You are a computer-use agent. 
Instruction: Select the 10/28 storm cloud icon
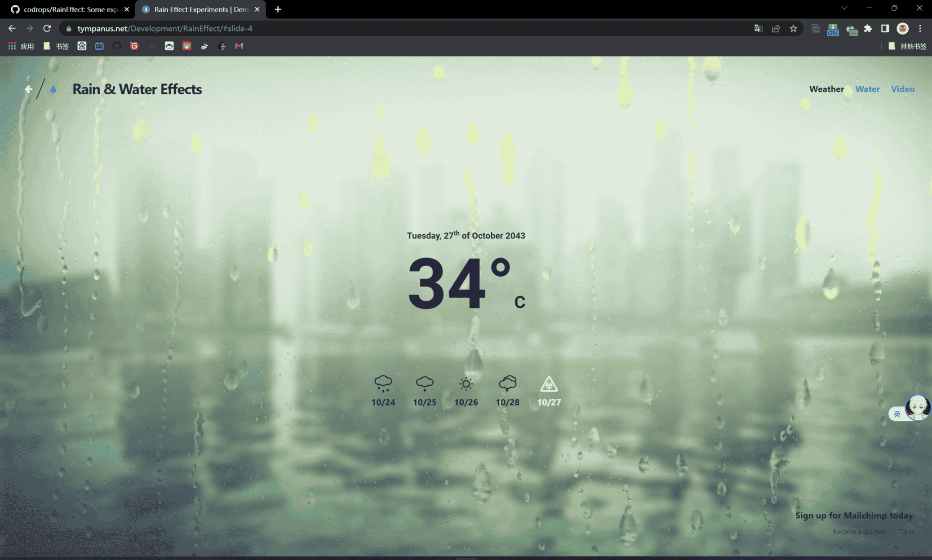click(507, 384)
